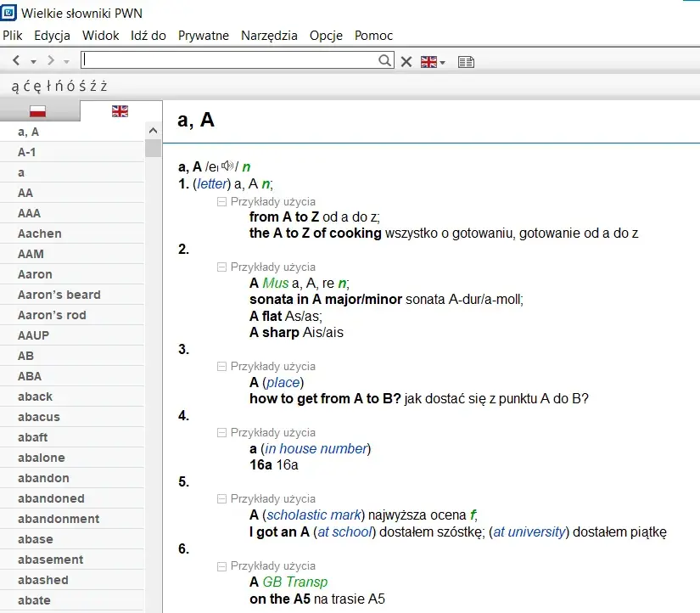Collapse usage examples under sense 3
The width and height of the screenshot is (700, 613).
[221, 367]
